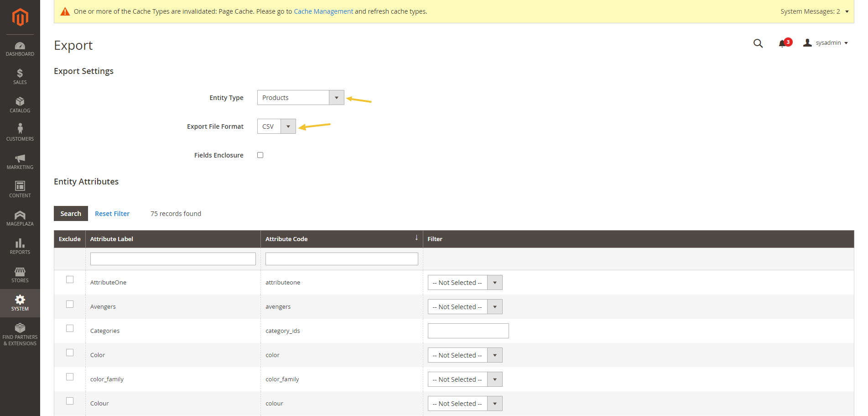Toggle the Fields Enclosure checkbox
This screenshot has width=868, height=416.
[260, 155]
